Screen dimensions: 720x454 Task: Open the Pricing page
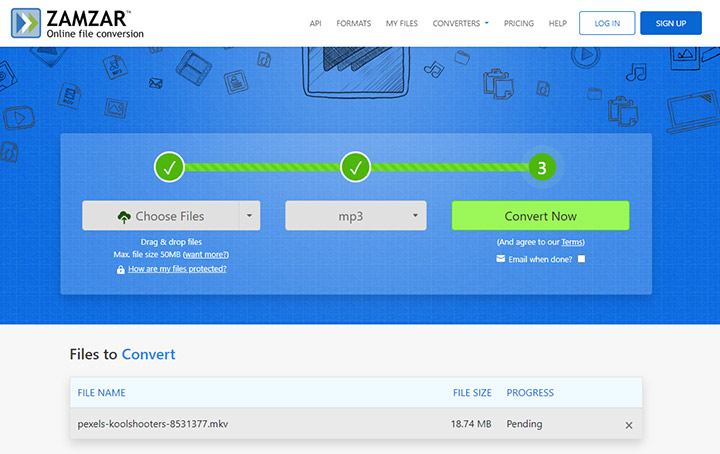click(x=519, y=23)
